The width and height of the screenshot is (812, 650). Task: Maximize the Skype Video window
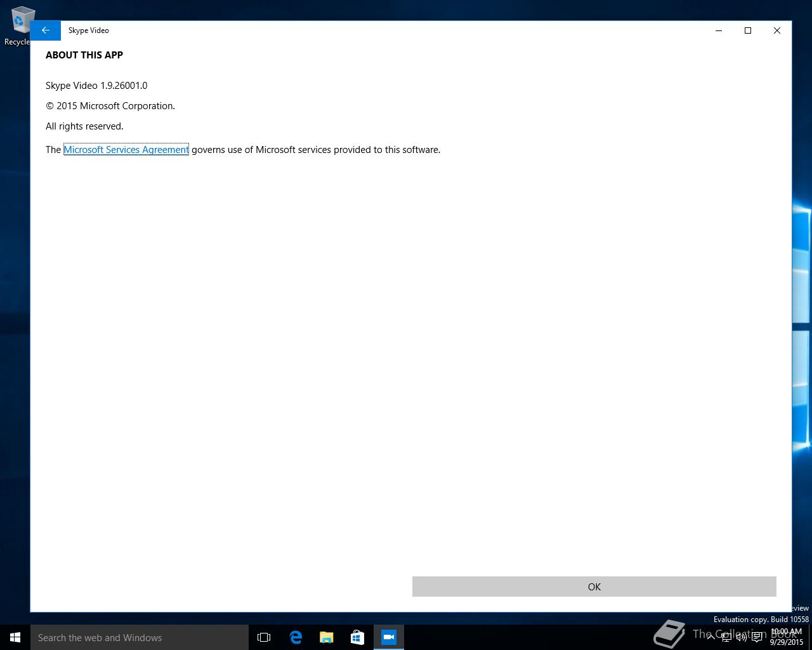(748, 30)
